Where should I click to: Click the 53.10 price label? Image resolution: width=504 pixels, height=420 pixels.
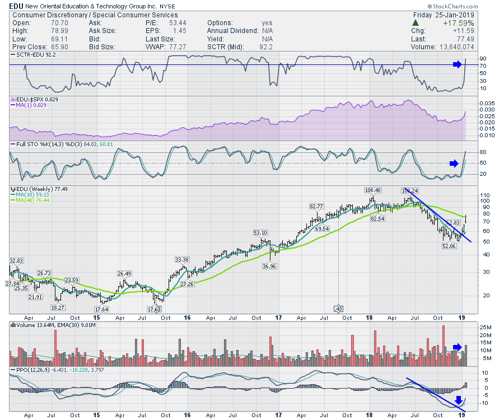coord(260,232)
